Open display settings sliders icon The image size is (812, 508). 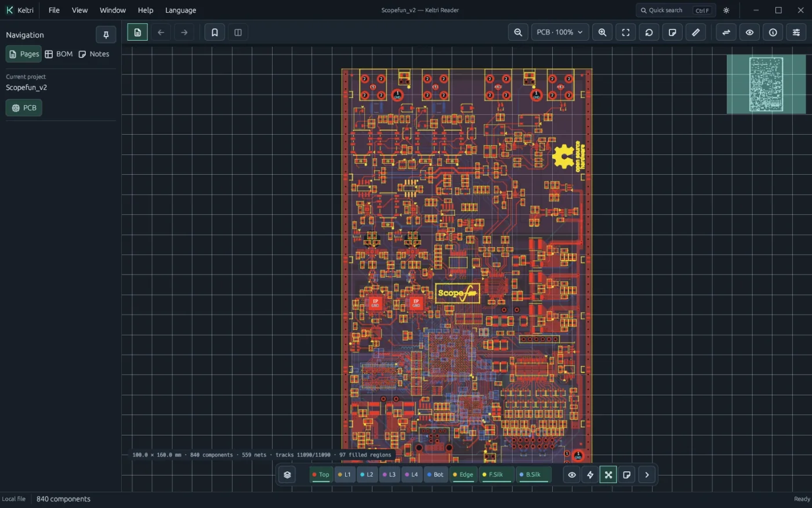[x=796, y=33]
